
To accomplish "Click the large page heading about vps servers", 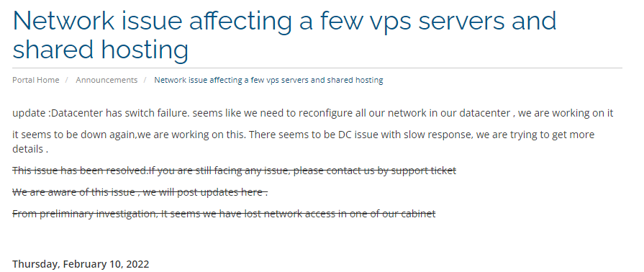I will [285, 35].
